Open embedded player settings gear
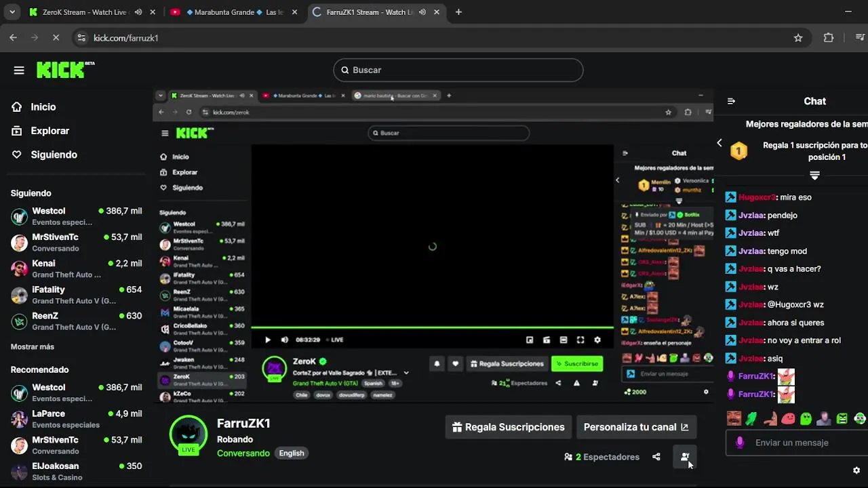 pyautogui.click(x=597, y=340)
